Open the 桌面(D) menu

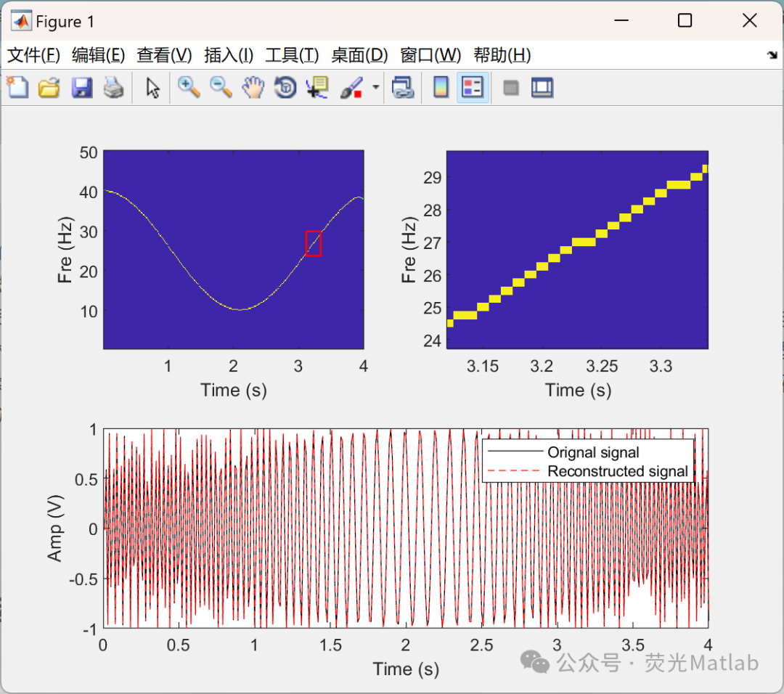coord(359,55)
